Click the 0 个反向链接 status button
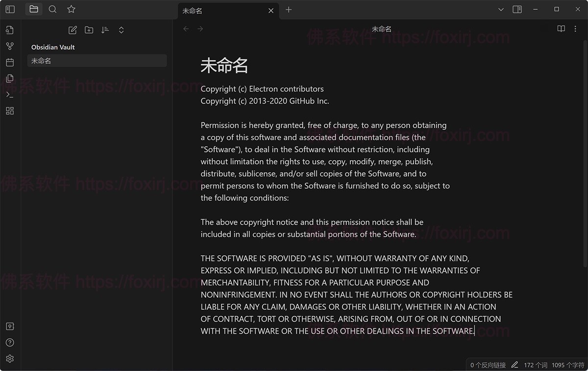Screen dimensions: 588x371 [x=488, y=365]
